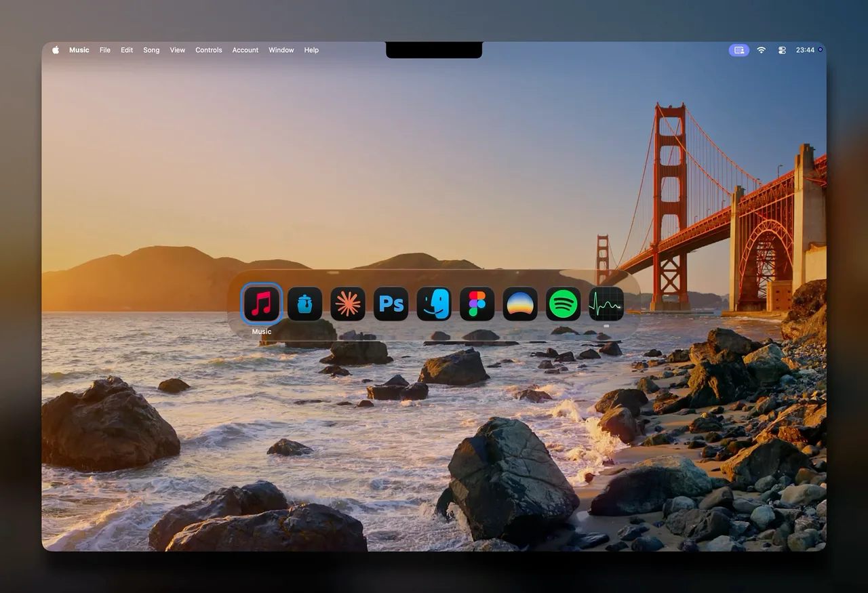
Task: Open the Edit menu
Action: coord(127,50)
